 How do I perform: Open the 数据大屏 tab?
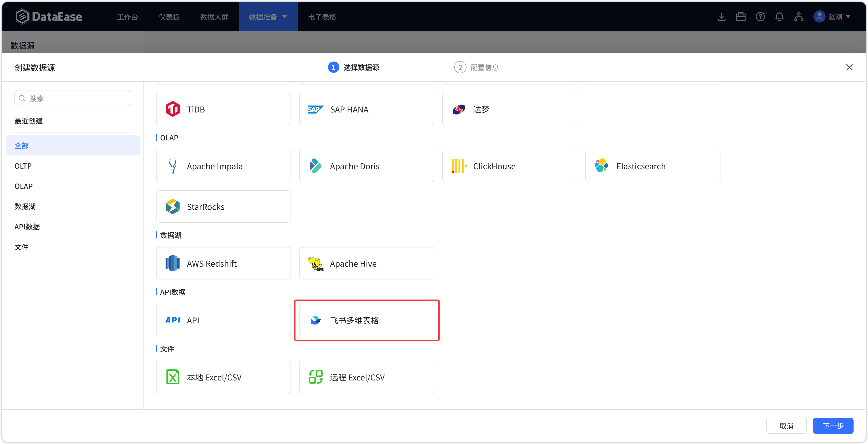(214, 16)
